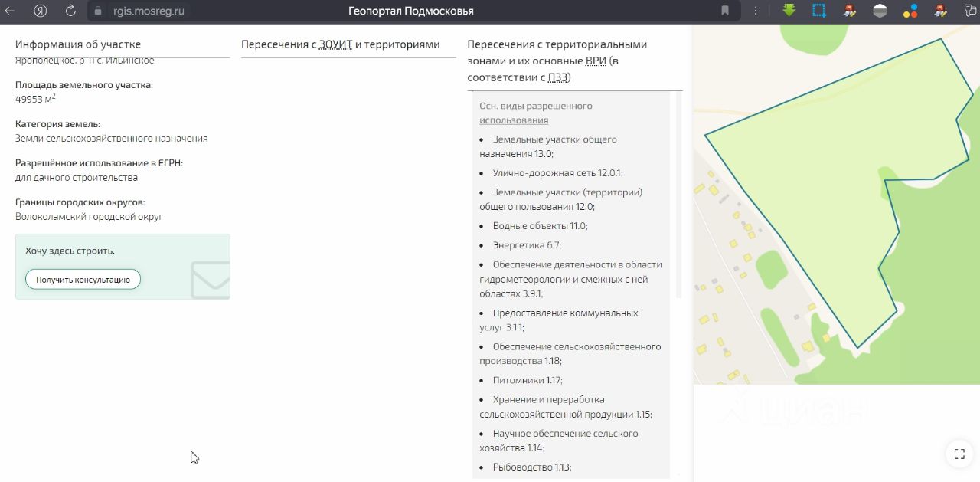This screenshot has width=980, height=482.
Task: Go back using the browser back arrow
Action: (10, 11)
